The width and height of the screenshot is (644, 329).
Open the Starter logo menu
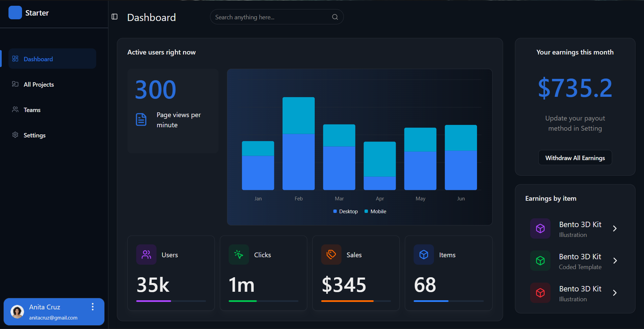[15, 12]
